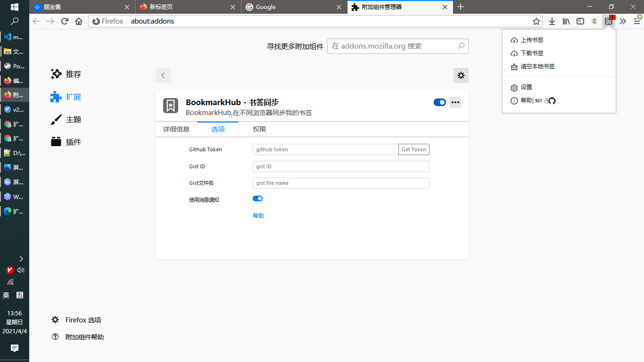Viewport: 644px width, 362px height.
Task: Switch to the 详细信息 details tab
Action: 176,129
